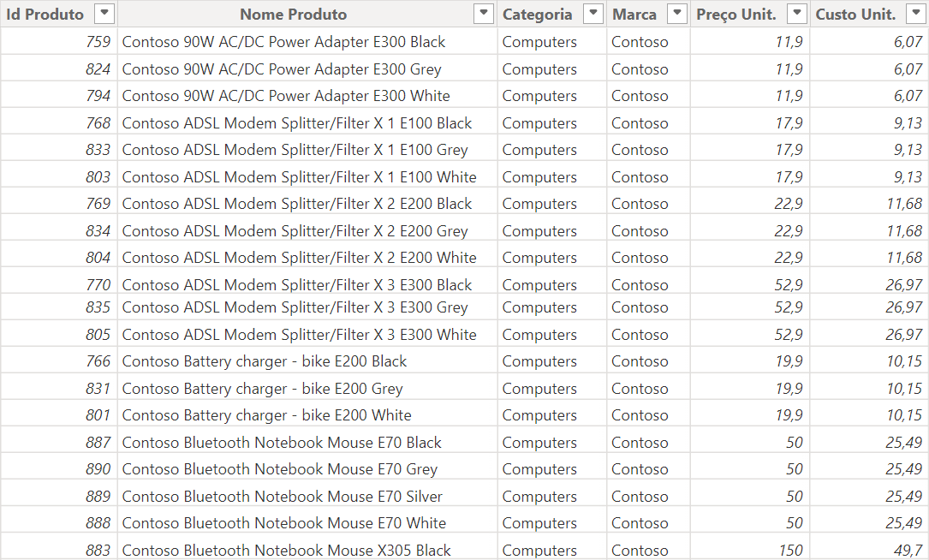929x560 pixels.
Task: Select 'Contoso 90W AC/DC Power Adapter E300 Black'
Action: point(283,42)
